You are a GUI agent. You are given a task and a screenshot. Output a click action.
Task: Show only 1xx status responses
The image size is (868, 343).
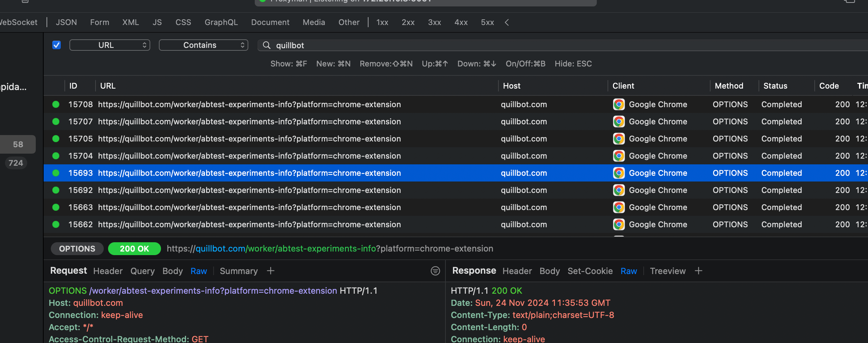point(382,22)
